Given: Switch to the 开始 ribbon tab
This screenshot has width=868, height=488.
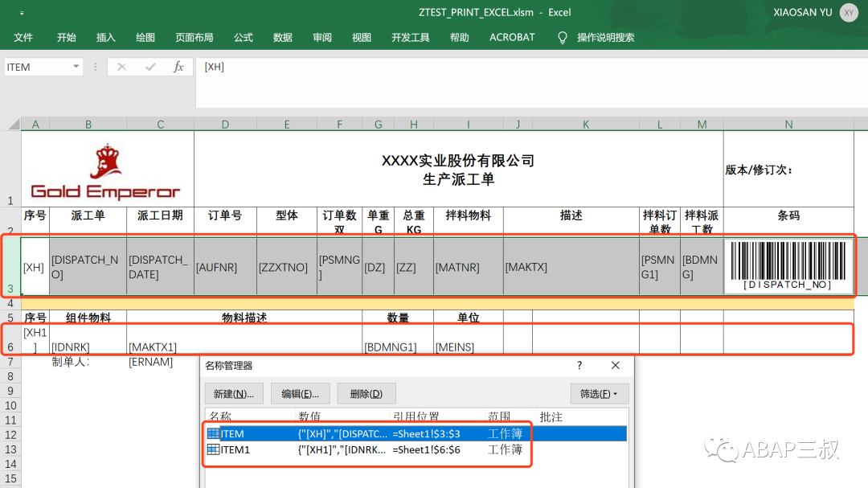Looking at the screenshot, I should tap(67, 38).
